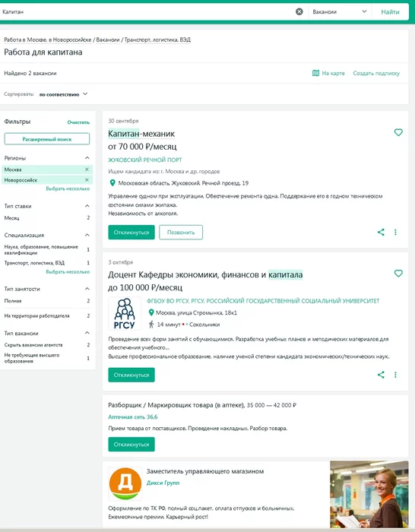Clear the search field with the X icon
This screenshot has width=415, height=532.
tap(299, 11)
